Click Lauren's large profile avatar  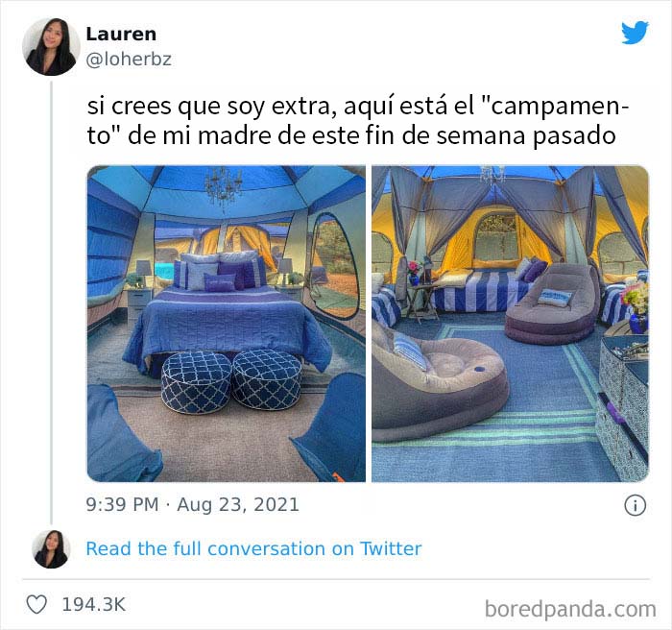pos(52,46)
